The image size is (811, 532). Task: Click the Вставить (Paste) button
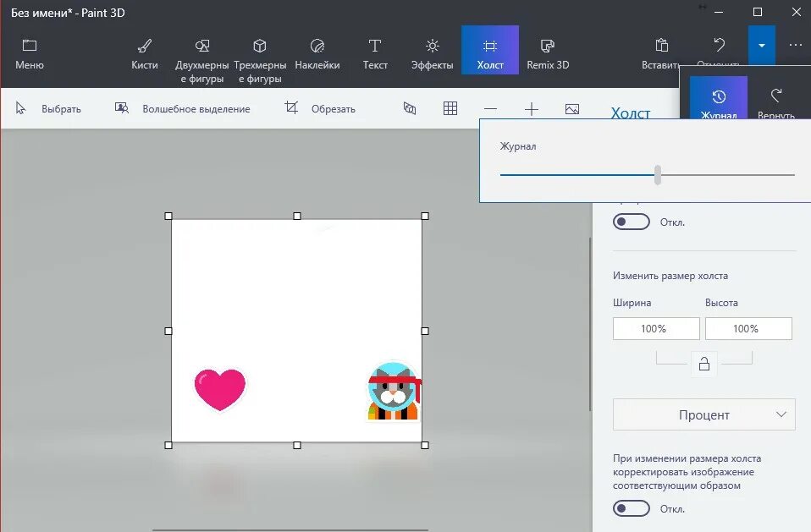(x=660, y=50)
